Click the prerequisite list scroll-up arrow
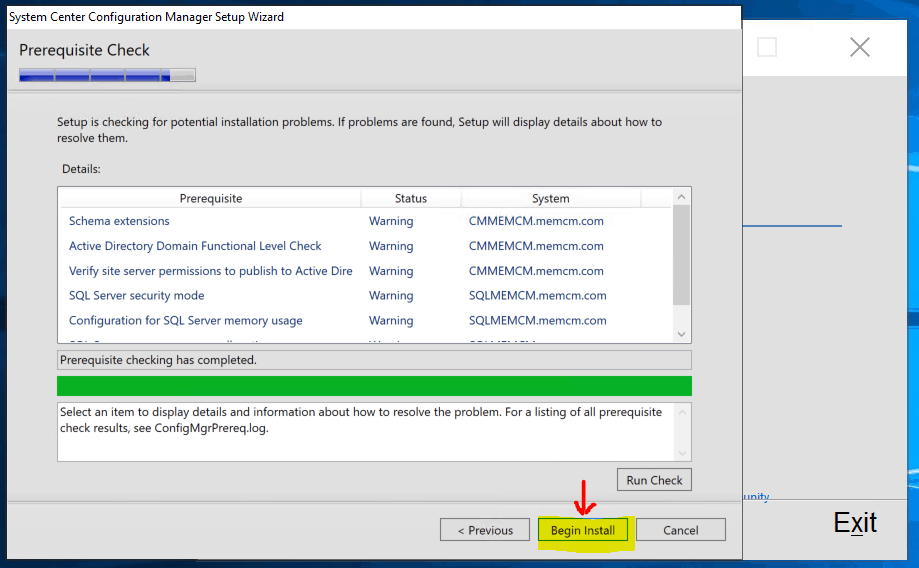Image resolution: width=919 pixels, height=568 pixels. [x=682, y=197]
